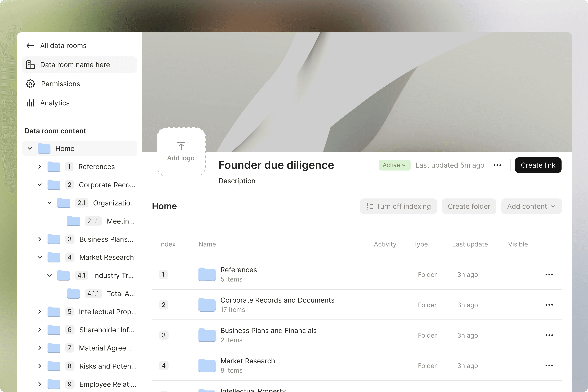Open Analytics via the bar chart icon
The image size is (588, 392).
(x=30, y=103)
